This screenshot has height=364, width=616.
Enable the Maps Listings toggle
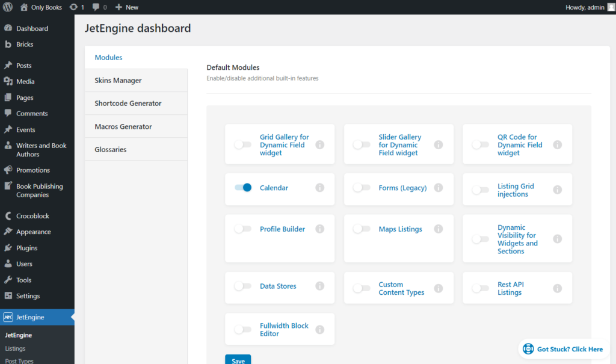362,229
